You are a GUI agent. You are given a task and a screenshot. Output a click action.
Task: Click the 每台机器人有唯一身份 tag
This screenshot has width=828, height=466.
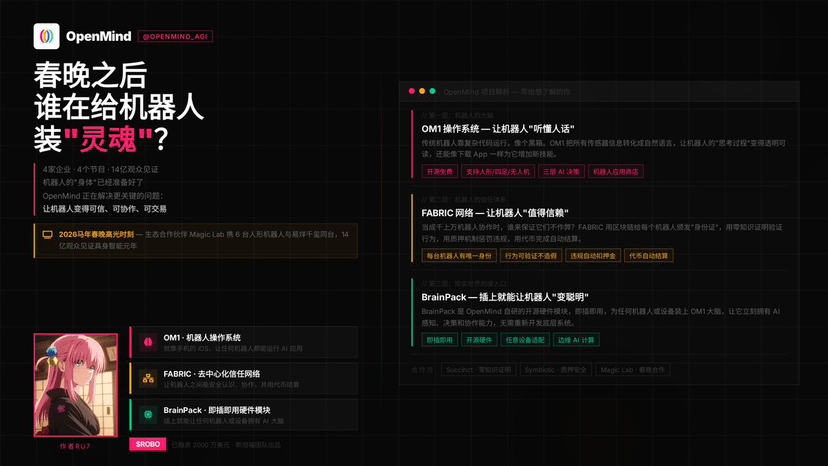(x=459, y=256)
